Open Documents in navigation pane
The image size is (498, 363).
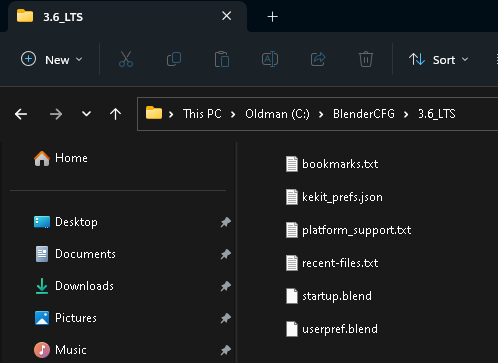75,254
